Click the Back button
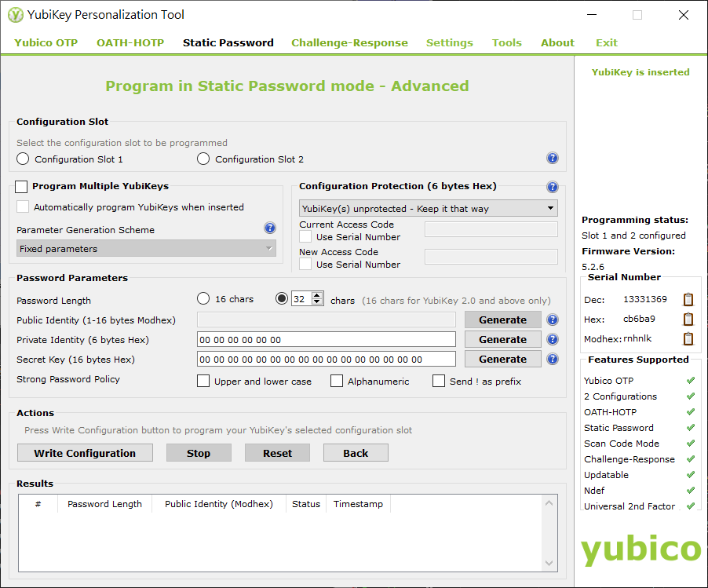708x588 pixels. [x=356, y=453]
